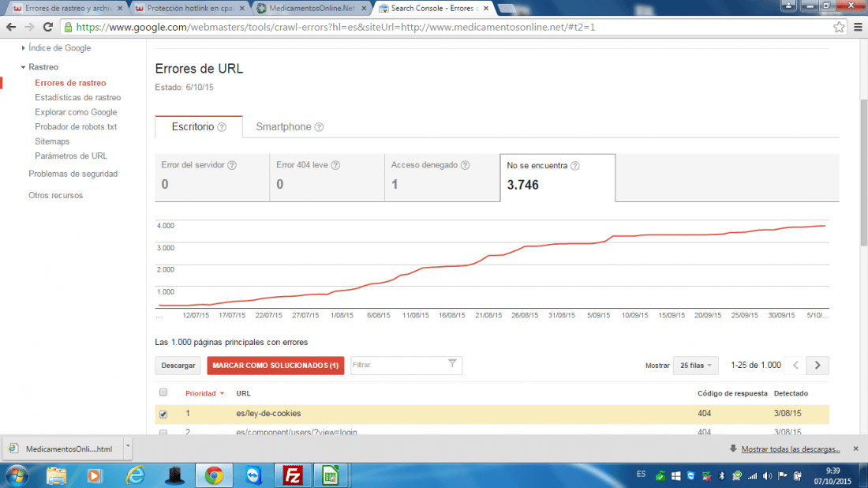Uncheck the es/ley-de-cookies row checkbox

pyautogui.click(x=163, y=414)
